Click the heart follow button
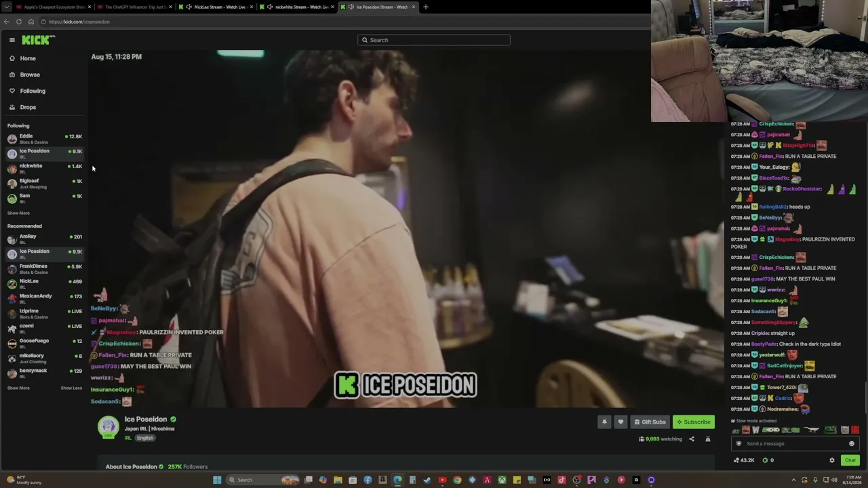The width and height of the screenshot is (868, 488). click(x=620, y=422)
